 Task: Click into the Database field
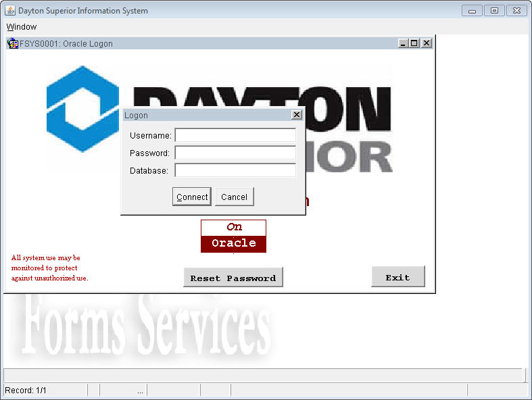(235, 171)
